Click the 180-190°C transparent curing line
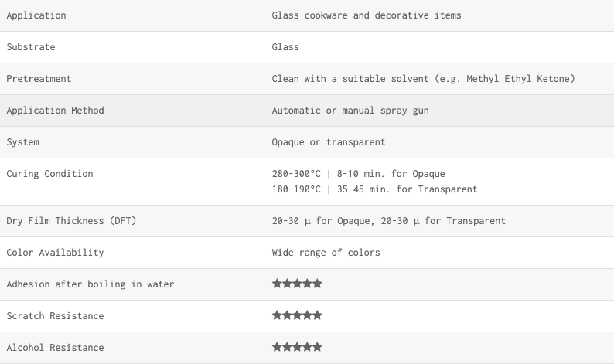 pos(374,189)
